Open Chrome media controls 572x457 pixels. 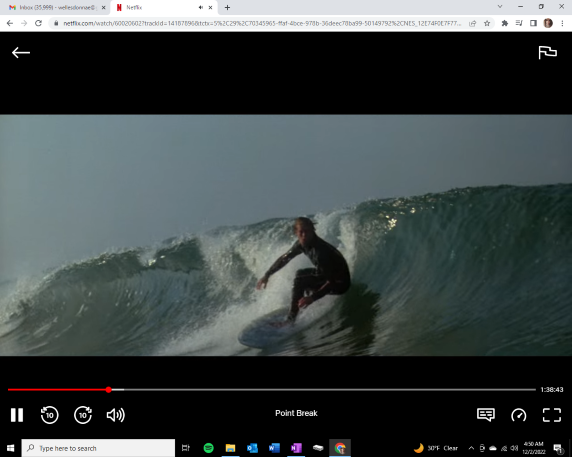click(x=519, y=23)
